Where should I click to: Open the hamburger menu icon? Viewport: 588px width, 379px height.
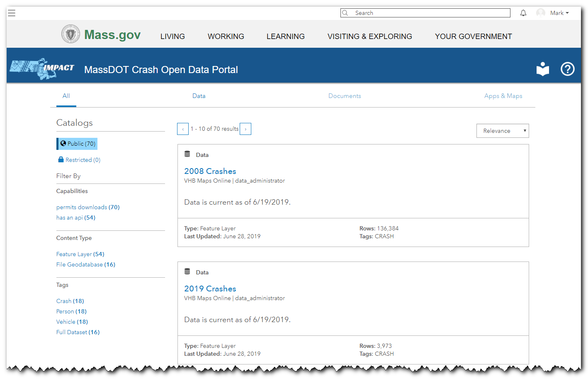click(12, 13)
